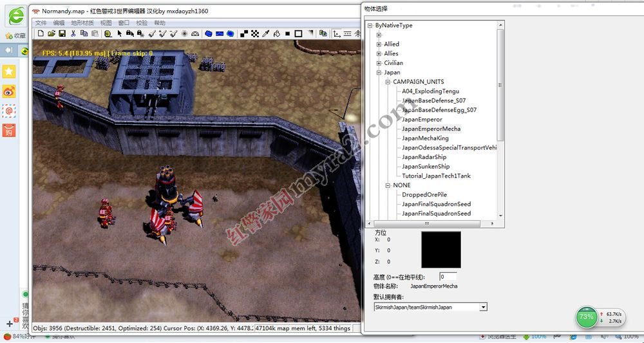Select JapanBaseDefense_S07 in the tree
The image size is (644, 343).
point(433,100)
